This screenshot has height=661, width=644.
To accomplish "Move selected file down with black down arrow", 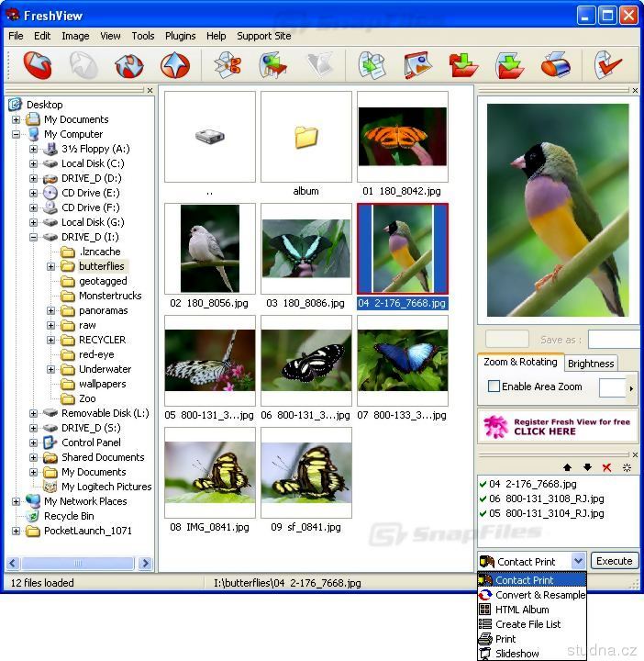I will point(587,467).
